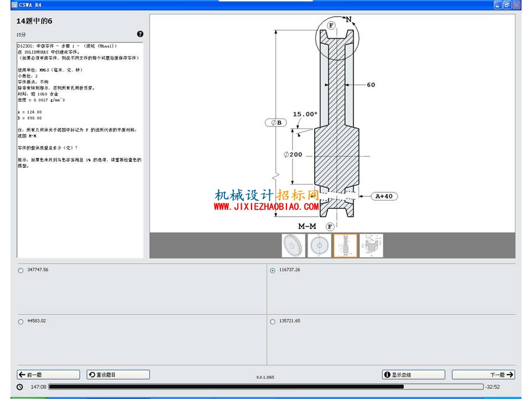Restore the window using title bar button
532x399 pixels.
507,5
